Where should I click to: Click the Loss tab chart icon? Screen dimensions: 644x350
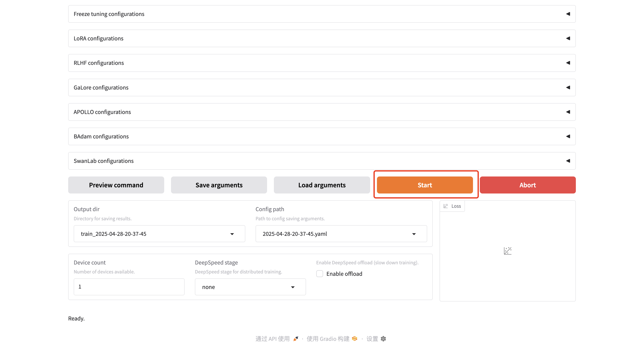pyautogui.click(x=446, y=206)
